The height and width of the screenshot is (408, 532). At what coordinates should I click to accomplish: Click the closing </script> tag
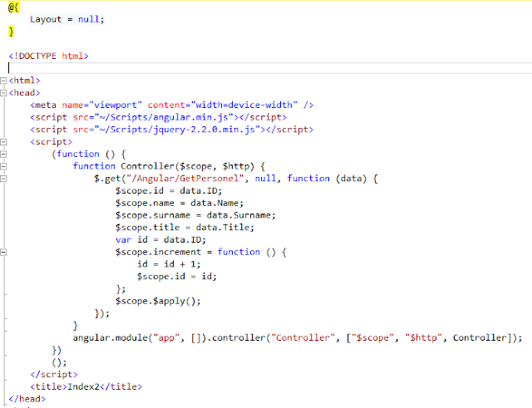(54, 375)
